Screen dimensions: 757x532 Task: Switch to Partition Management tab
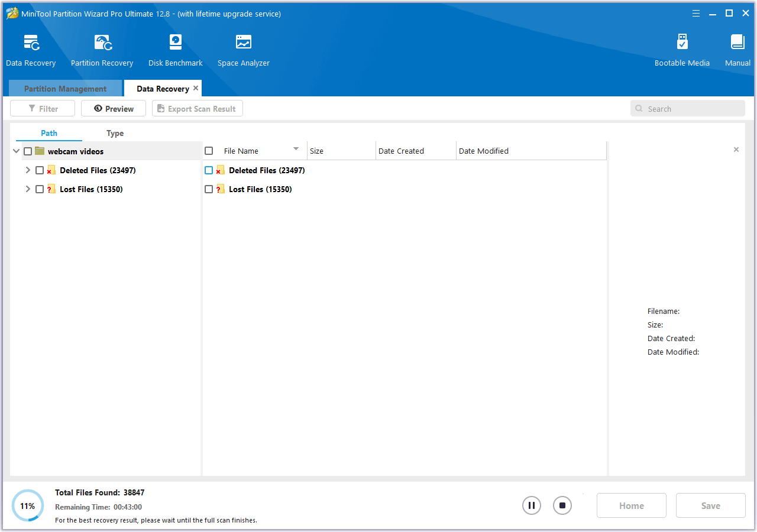pyautogui.click(x=65, y=89)
